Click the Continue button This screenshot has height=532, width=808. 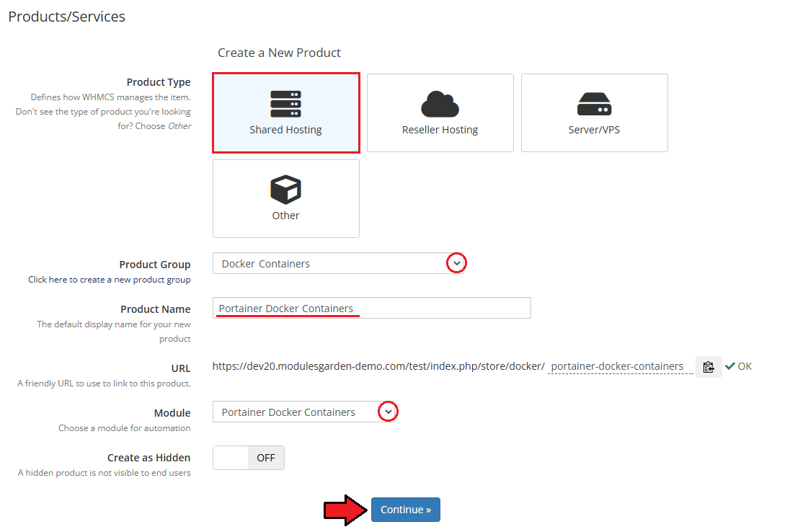(406, 510)
